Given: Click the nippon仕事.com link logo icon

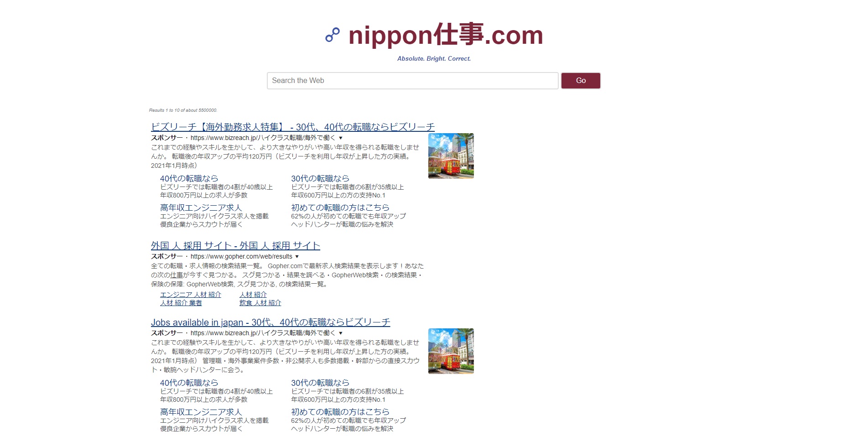Looking at the screenshot, I should click(x=333, y=35).
